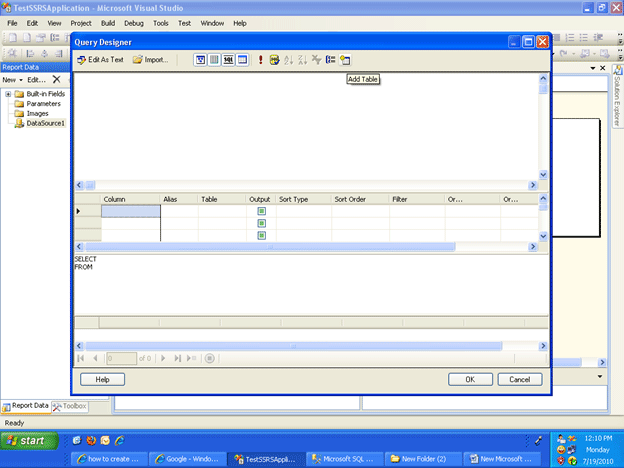Toggle the Show/Hide Grid pane icon
This screenshot has height=468, width=624.
(214, 60)
